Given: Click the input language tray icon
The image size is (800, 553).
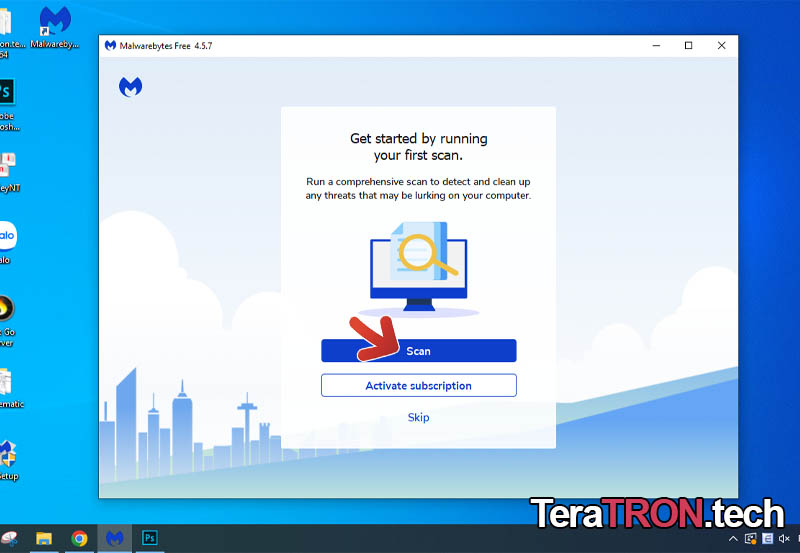Looking at the screenshot, I should 767,539.
